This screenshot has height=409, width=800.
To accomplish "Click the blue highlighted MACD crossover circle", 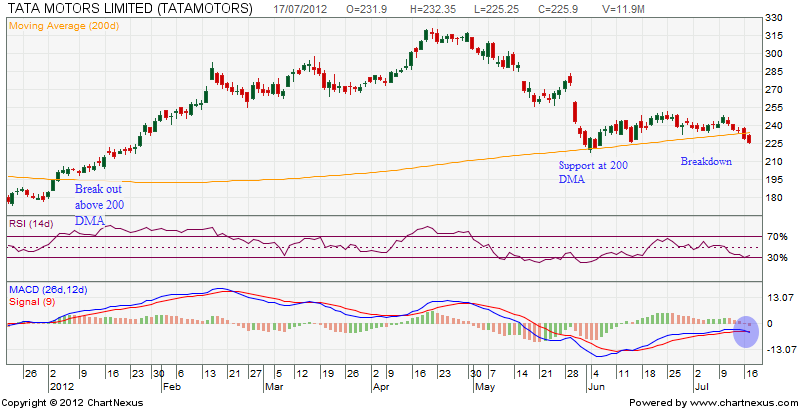I will pyautogui.click(x=746, y=332).
